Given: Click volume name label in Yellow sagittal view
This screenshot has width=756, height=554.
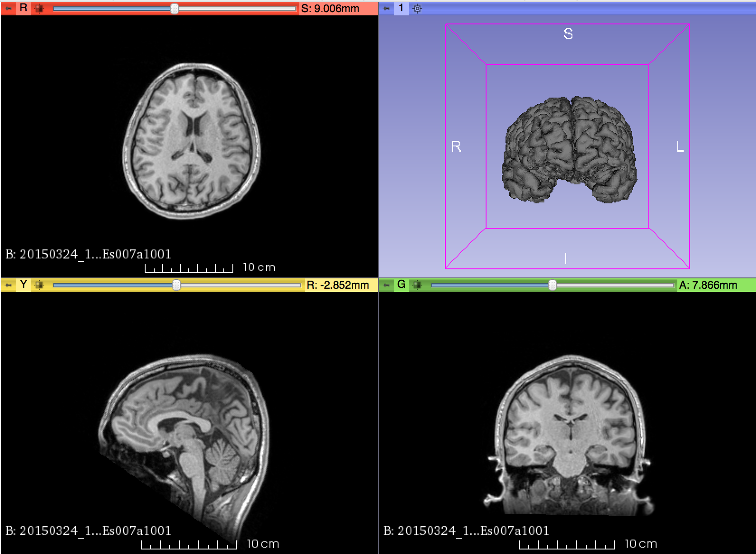Looking at the screenshot, I should (x=89, y=531).
